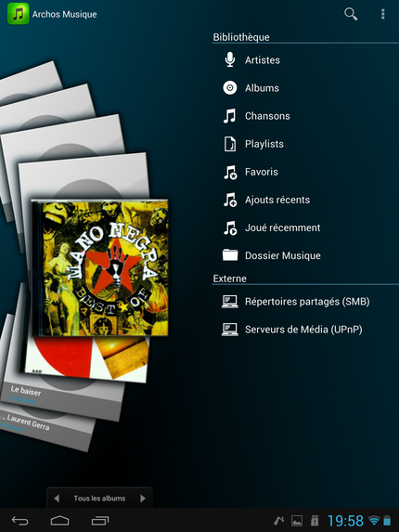Click the plus note icon for Ajouts récents
The width and height of the screenshot is (399, 532).
pos(230,200)
